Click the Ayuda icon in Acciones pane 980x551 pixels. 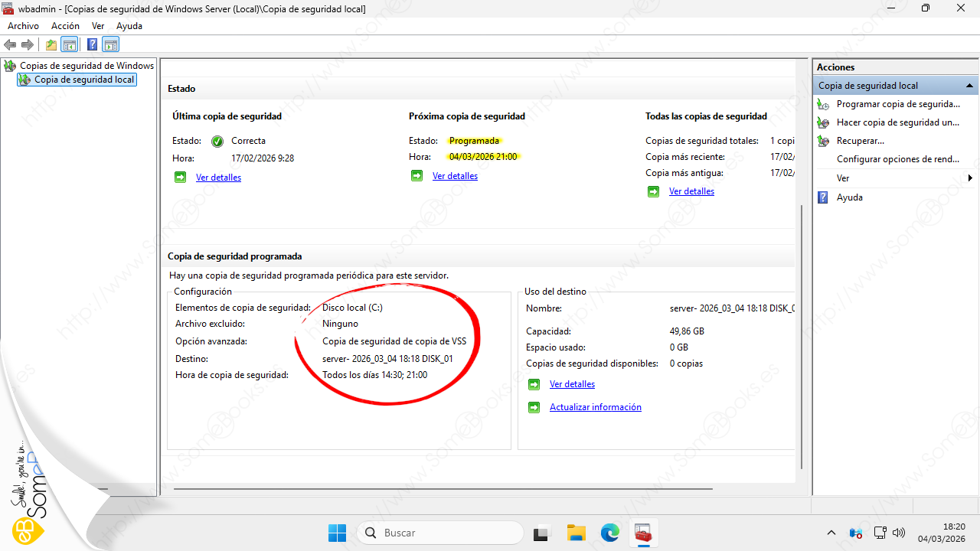click(823, 197)
